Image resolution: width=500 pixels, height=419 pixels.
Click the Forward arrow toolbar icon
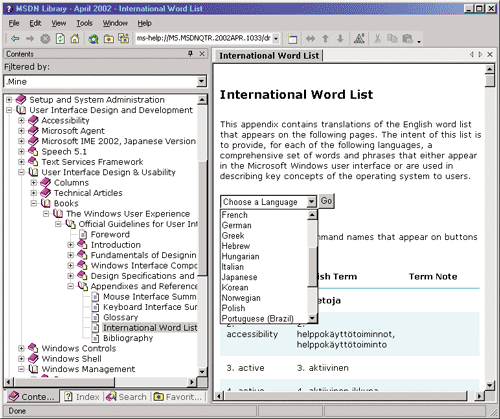pos(30,39)
